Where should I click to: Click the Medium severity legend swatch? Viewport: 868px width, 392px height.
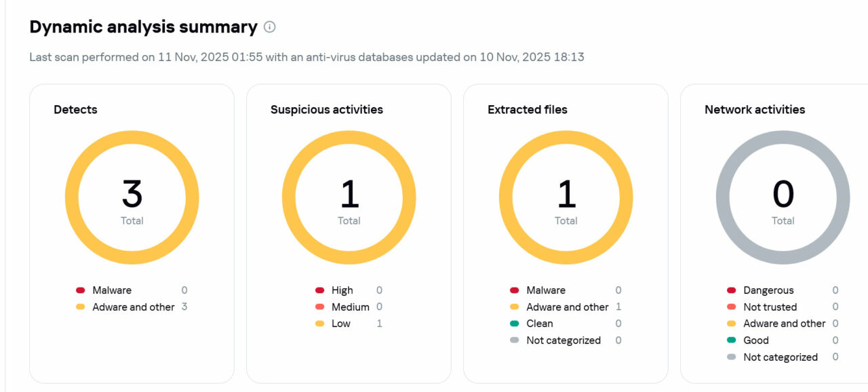click(x=320, y=307)
